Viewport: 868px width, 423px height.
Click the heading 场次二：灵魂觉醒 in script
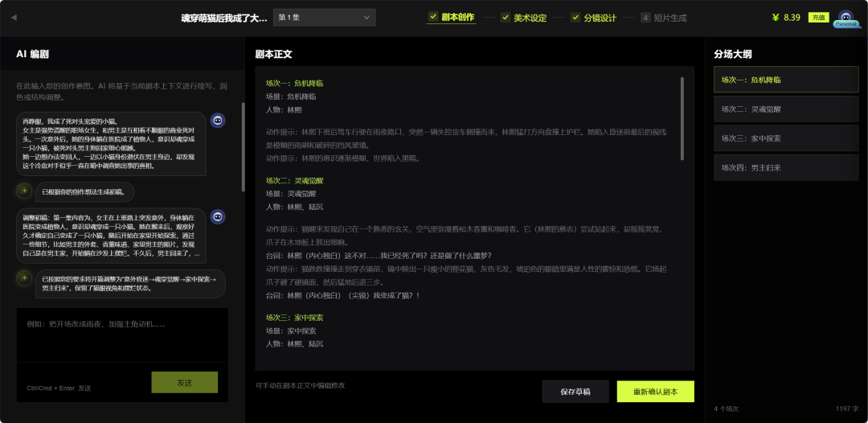pos(294,180)
